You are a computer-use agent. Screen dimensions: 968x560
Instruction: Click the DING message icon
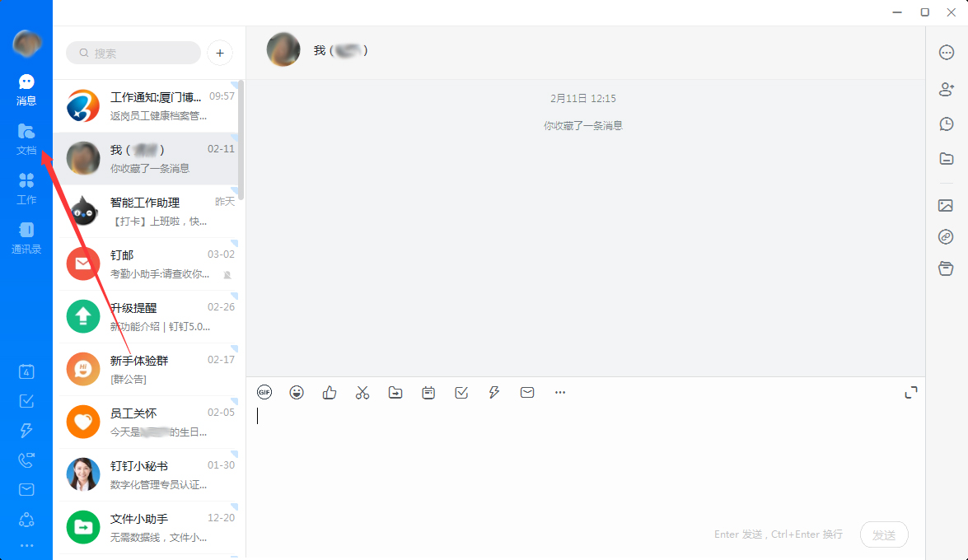(428, 392)
